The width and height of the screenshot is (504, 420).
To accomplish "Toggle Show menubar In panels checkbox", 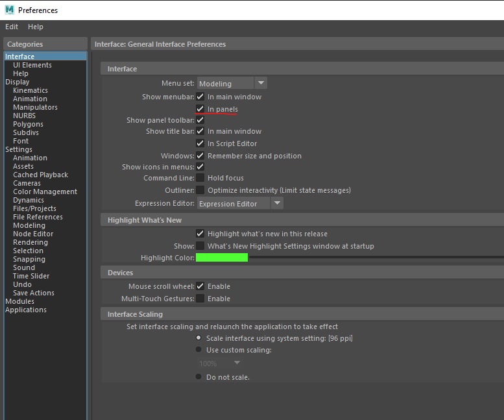I will 200,108.
